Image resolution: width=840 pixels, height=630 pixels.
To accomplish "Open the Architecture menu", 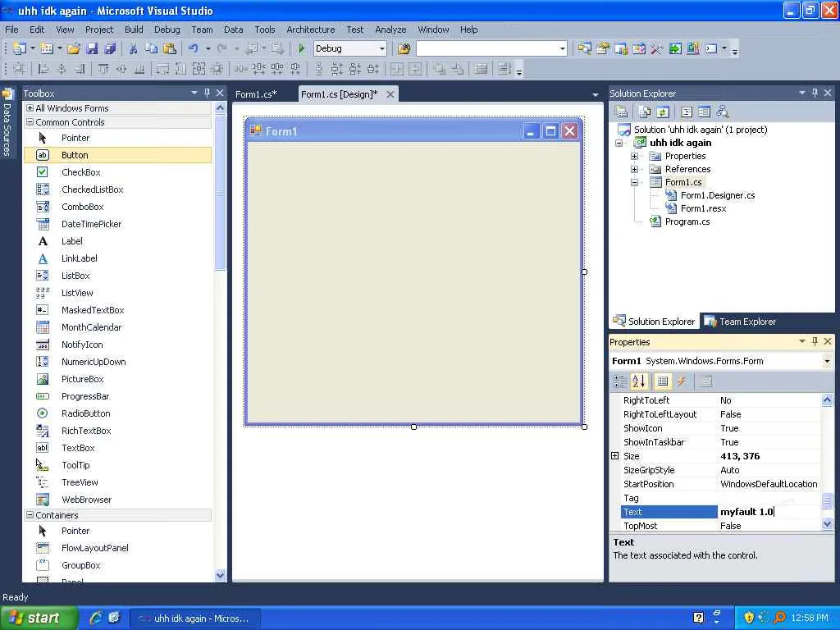I will point(311,30).
